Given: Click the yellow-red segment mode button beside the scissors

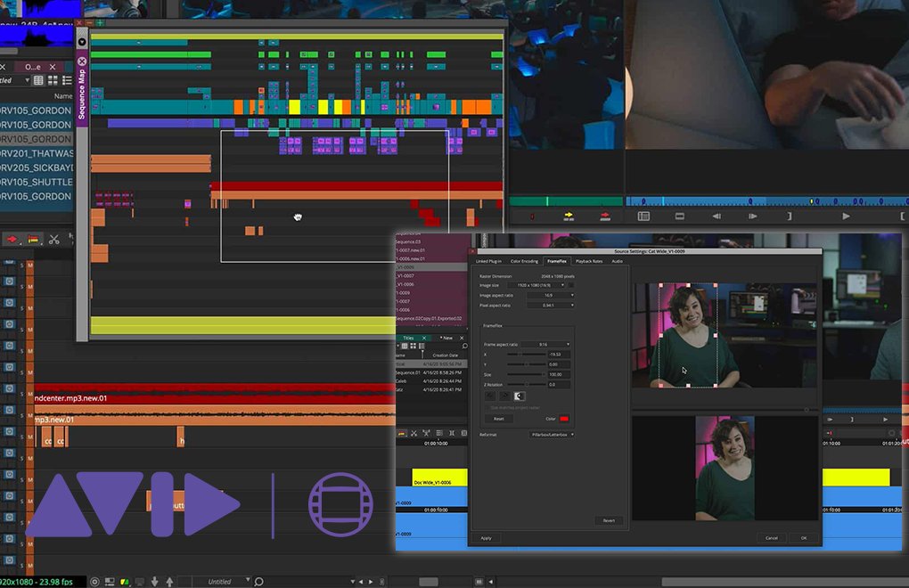Looking at the screenshot, I should click(x=33, y=239).
